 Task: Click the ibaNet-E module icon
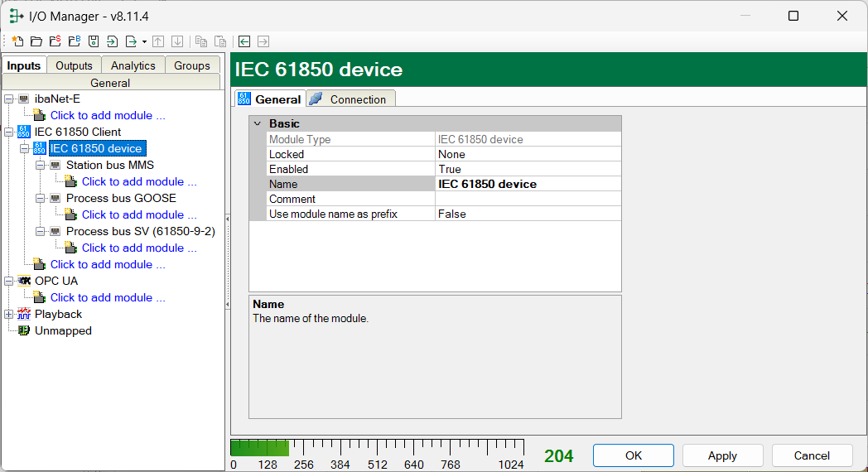tap(24, 99)
